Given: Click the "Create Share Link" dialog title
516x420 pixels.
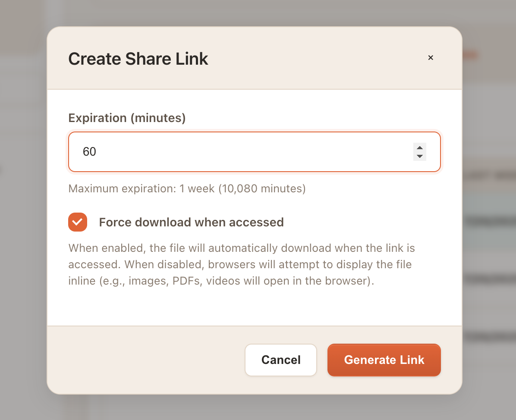Looking at the screenshot, I should tap(138, 59).
